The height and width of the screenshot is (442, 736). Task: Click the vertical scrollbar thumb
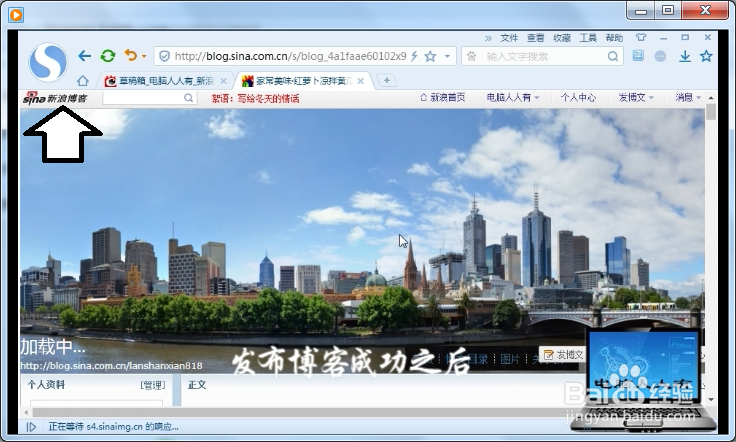click(711, 112)
